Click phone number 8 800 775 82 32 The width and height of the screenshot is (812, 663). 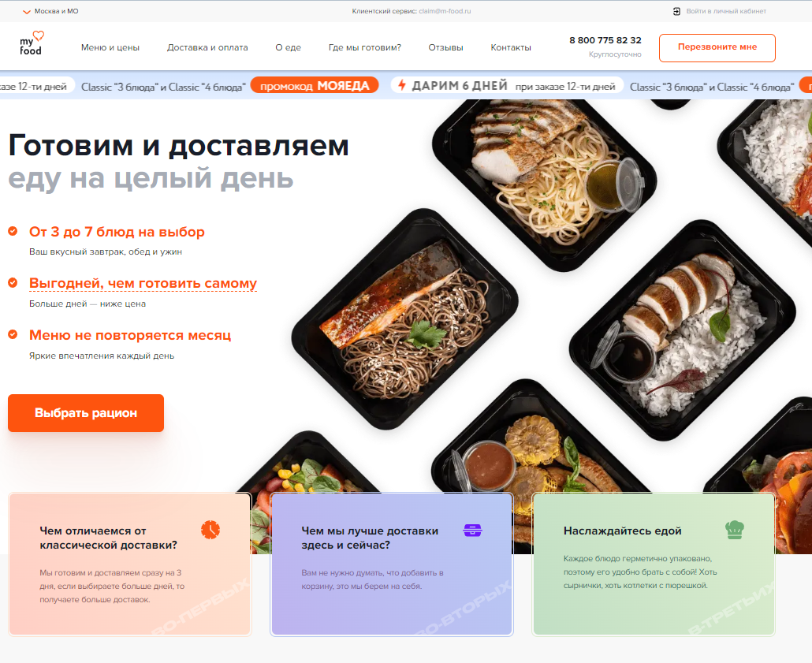tap(605, 40)
